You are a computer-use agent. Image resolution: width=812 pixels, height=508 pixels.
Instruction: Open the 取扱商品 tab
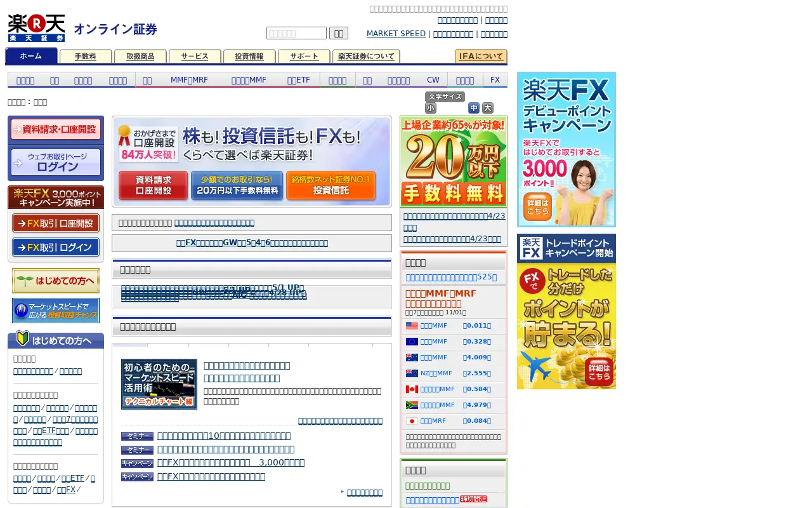click(x=140, y=57)
